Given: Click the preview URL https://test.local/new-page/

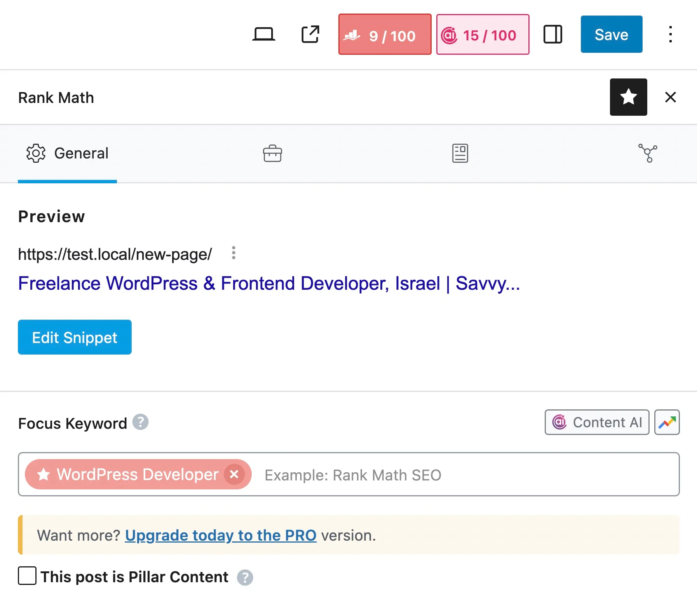Looking at the screenshot, I should pos(115,254).
